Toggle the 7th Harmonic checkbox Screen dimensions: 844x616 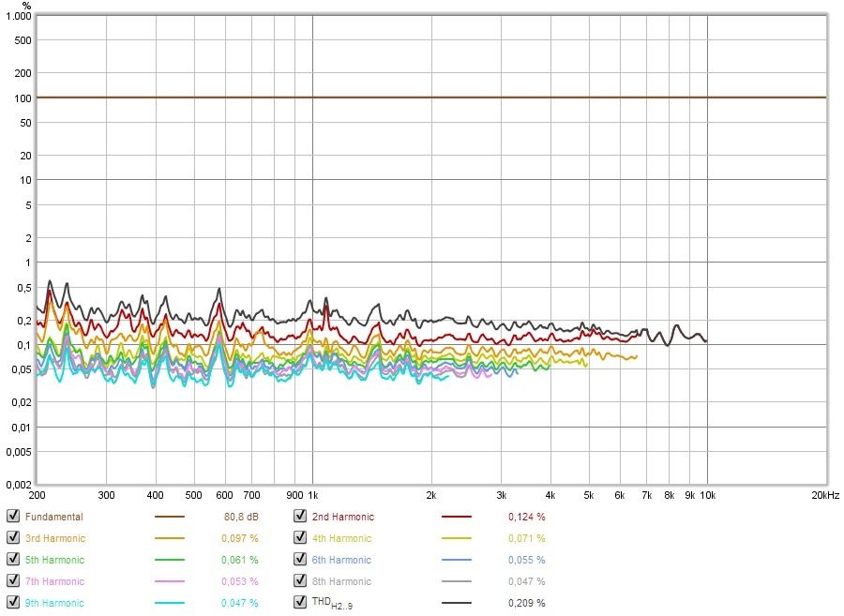point(13,581)
